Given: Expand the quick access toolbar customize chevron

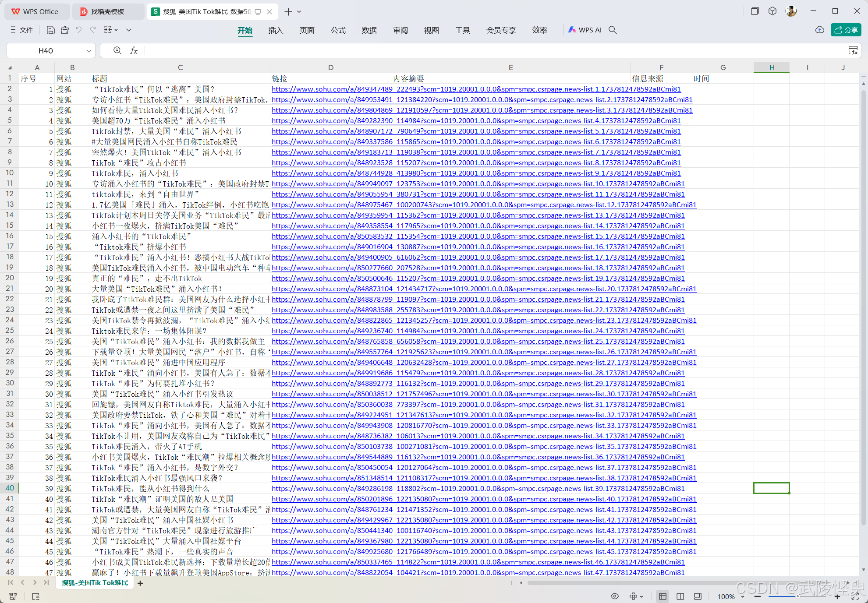Looking at the screenshot, I should [x=129, y=30].
